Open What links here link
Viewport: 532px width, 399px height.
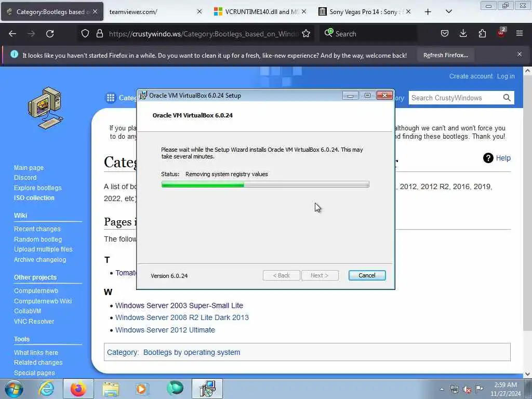click(x=36, y=353)
